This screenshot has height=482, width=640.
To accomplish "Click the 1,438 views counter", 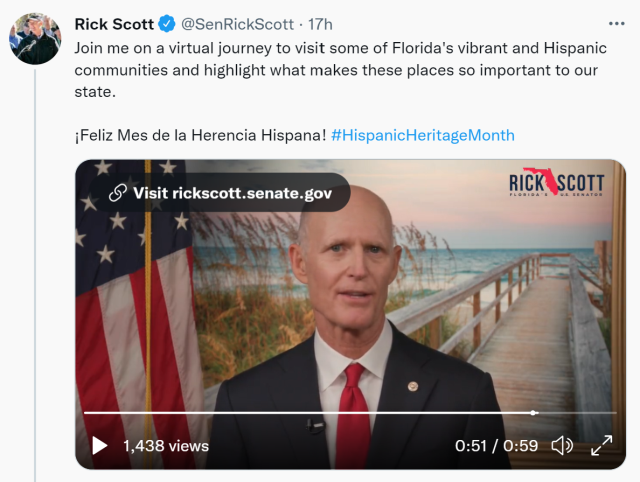I will (166, 446).
